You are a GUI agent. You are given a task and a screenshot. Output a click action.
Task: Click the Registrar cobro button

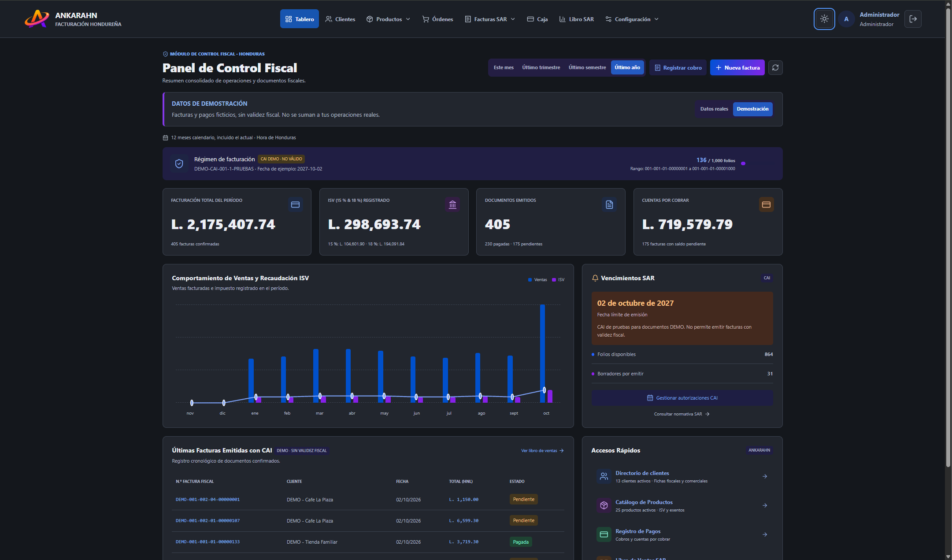click(678, 67)
